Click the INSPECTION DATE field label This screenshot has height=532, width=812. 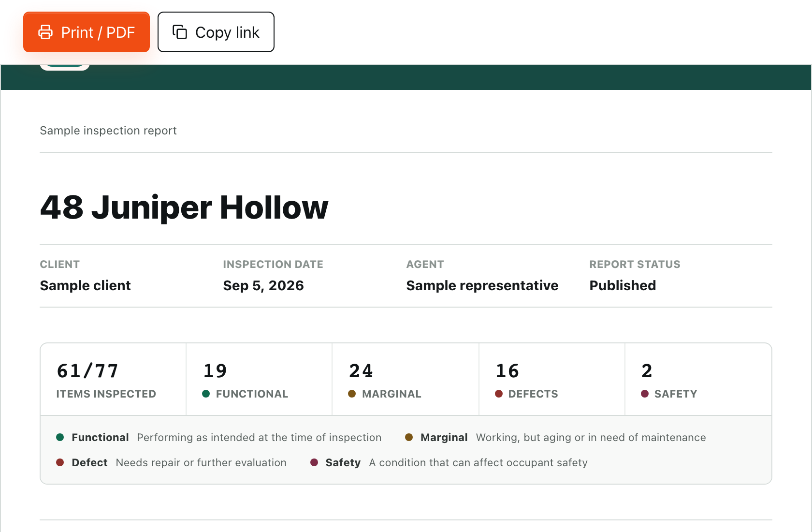coord(273,264)
